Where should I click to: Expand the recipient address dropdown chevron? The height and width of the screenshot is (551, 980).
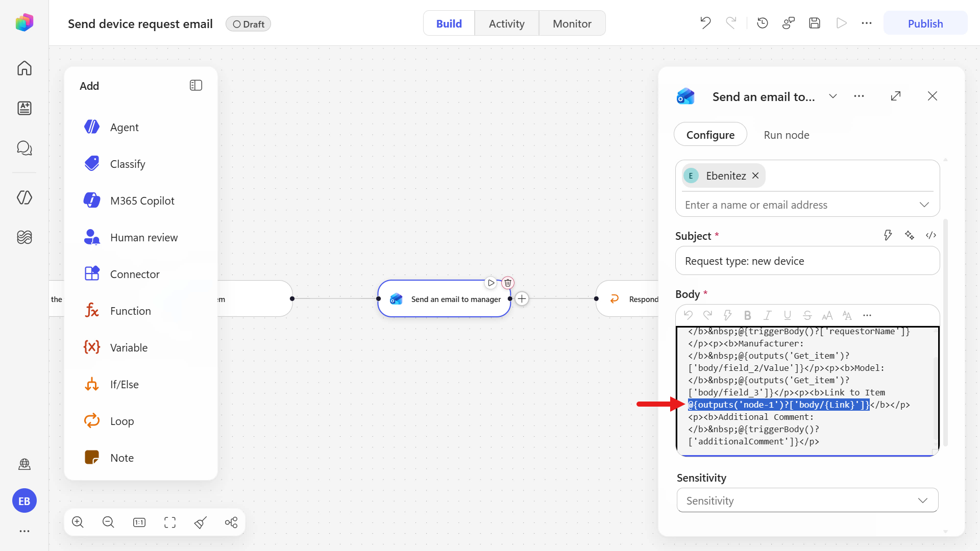tap(924, 205)
